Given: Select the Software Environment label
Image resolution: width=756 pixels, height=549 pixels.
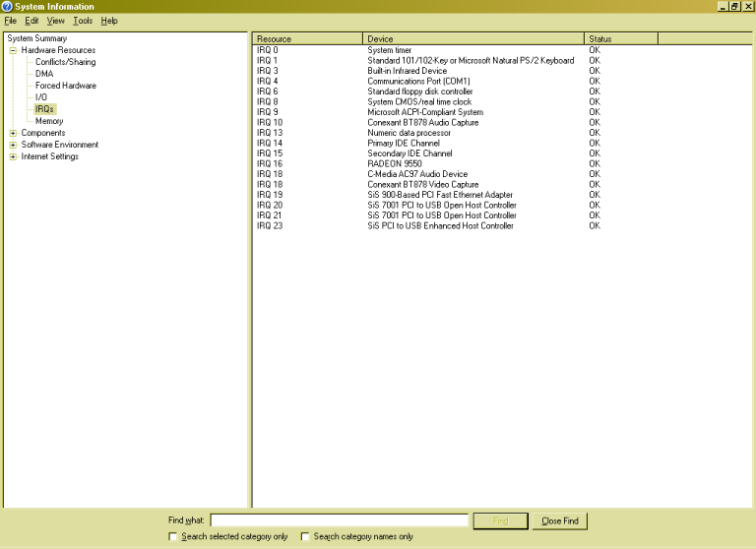Looking at the screenshot, I should (60, 145).
